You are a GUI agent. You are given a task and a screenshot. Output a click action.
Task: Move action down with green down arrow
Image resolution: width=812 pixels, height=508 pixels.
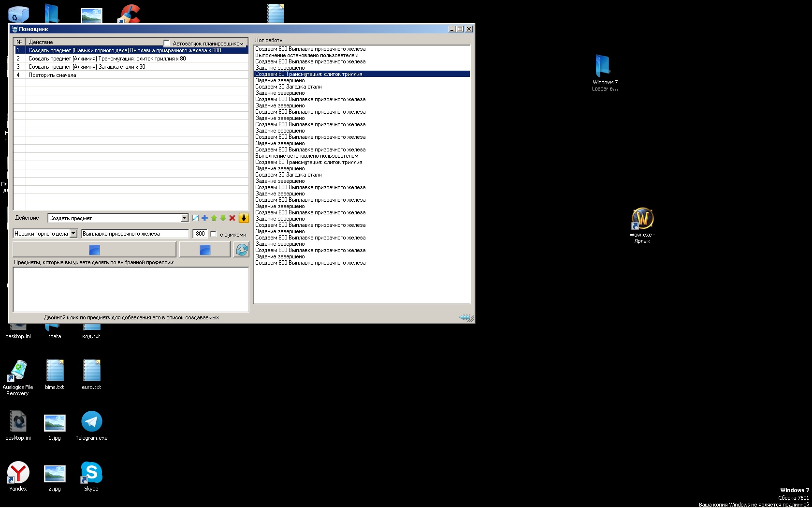(x=223, y=218)
